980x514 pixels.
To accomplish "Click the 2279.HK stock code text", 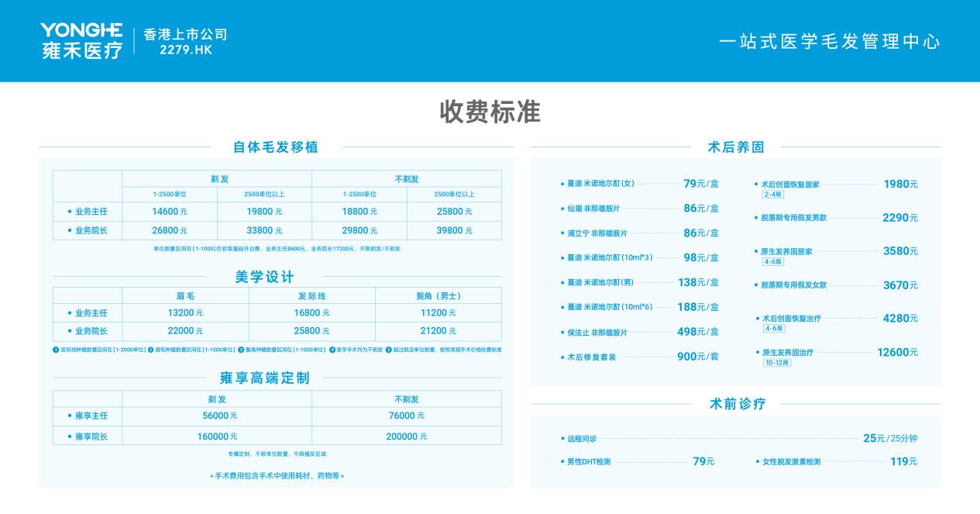I will coord(185,50).
